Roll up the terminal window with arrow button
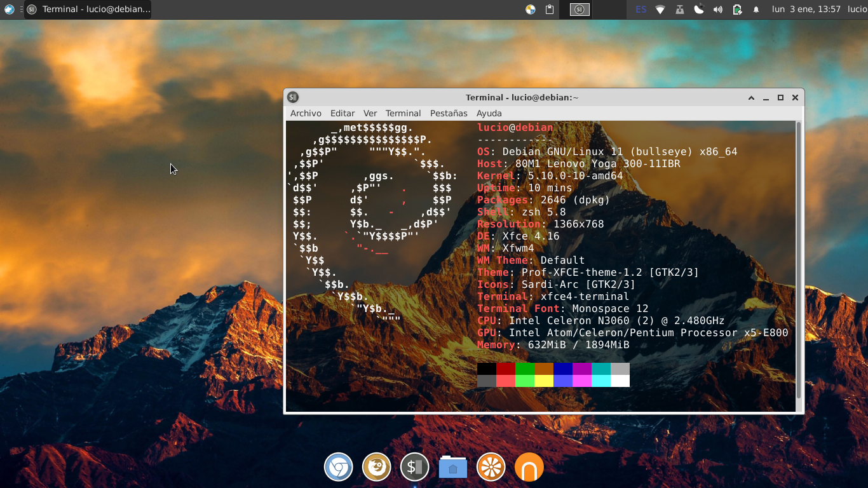The width and height of the screenshot is (868, 488). coord(751,98)
